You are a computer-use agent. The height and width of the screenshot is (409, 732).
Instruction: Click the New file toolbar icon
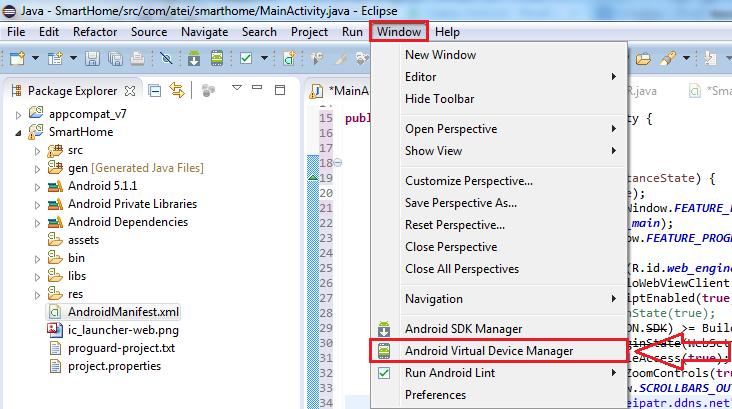[x=17, y=58]
